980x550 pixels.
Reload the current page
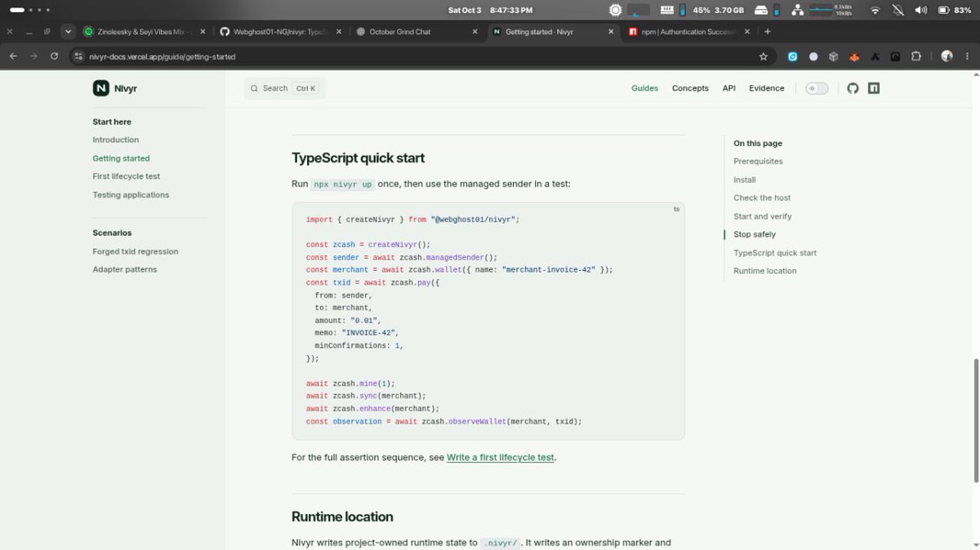coord(54,56)
